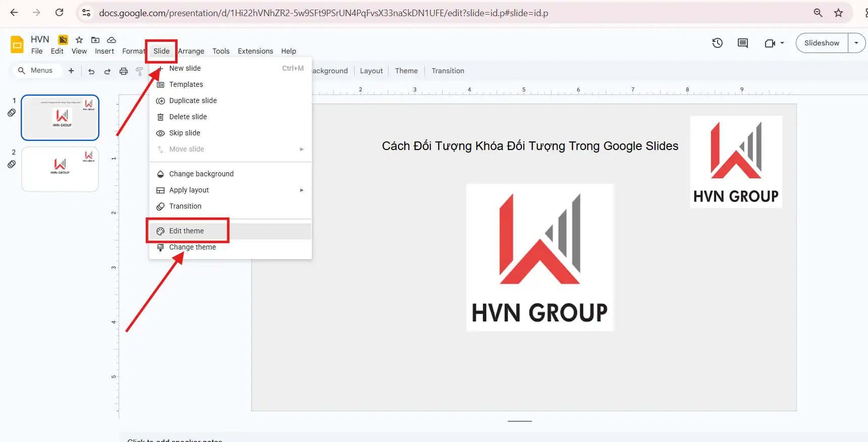
Task: Star the HVN presentation
Action: pyautogui.click(x=79, y=40)
